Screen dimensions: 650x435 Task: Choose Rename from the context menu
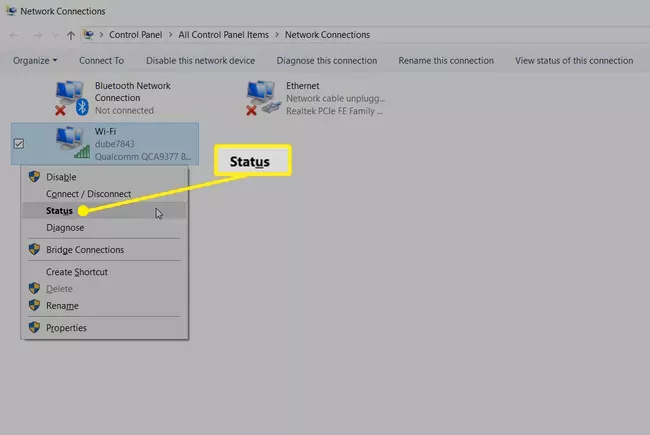pos(104,306)
